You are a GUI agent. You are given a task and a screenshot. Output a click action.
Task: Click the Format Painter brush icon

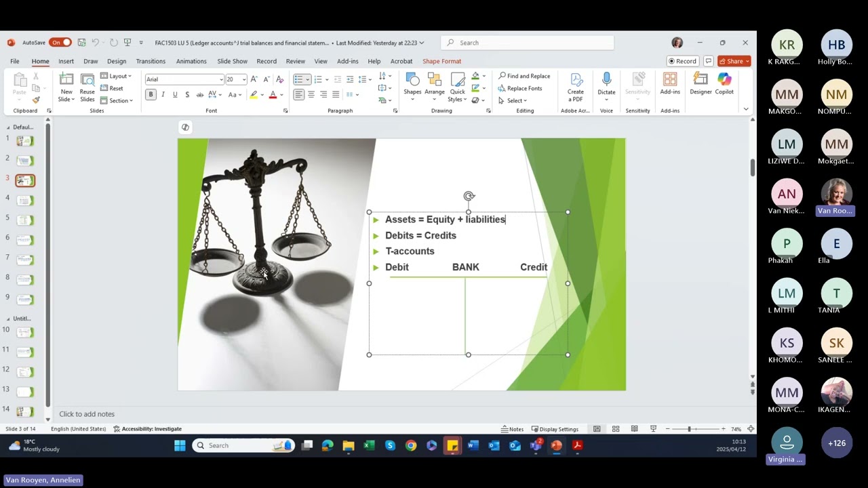pyautogui.click(x=36, y=100)
